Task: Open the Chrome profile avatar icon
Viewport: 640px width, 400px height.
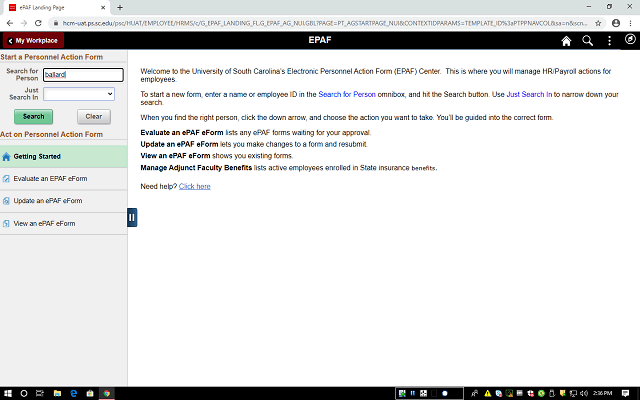Action: [x=616, y=23]
